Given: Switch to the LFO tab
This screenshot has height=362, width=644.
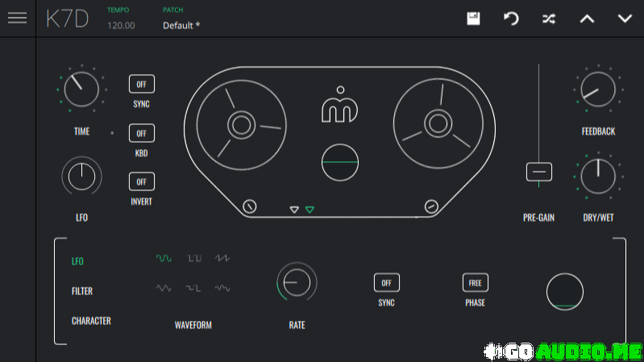Looking at the screenshot, I should [x=77, y=261].
